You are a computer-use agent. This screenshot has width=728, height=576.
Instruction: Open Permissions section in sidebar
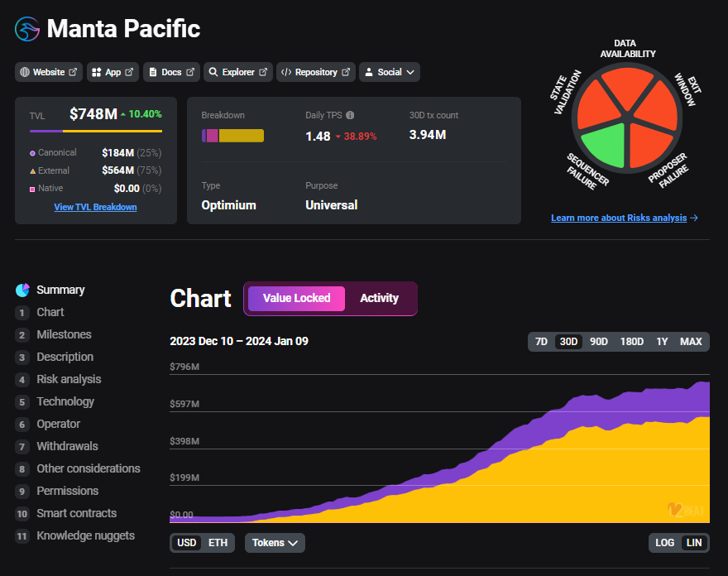click(67, 491)
